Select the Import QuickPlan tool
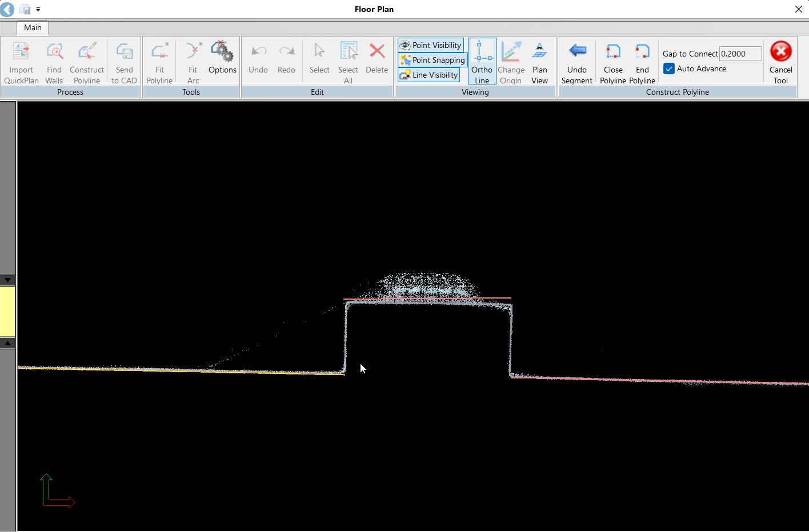The width and height of the screenshot is (809, 532). point(21,62)
